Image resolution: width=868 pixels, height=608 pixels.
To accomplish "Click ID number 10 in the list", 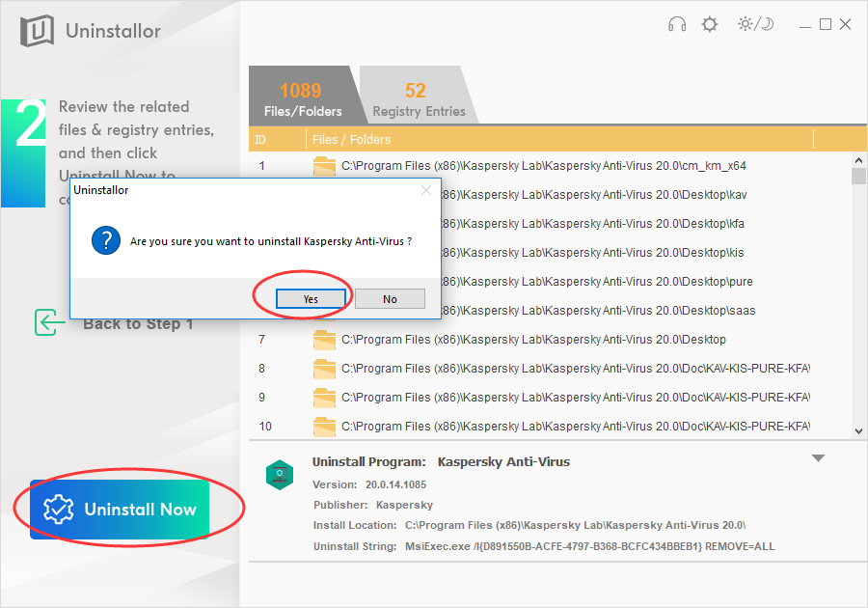I will (x=265, y=427).
